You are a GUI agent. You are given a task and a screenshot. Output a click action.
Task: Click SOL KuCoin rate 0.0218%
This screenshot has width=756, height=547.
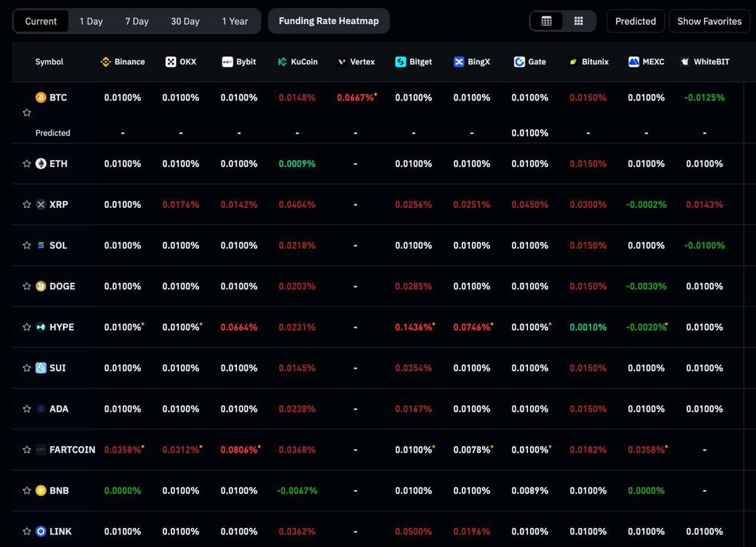[297, 246]
